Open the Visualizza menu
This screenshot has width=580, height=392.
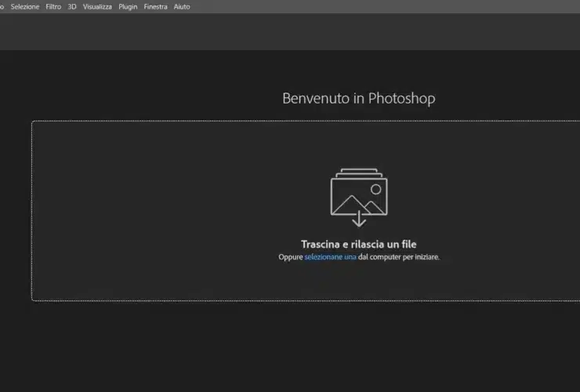[x=97, y=6]
